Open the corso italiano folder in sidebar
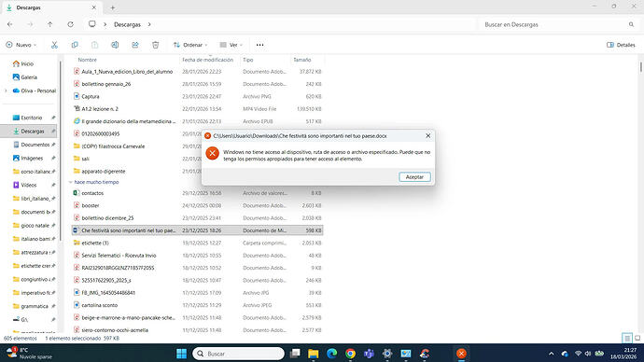644x362 pixels. coord(35,172)
